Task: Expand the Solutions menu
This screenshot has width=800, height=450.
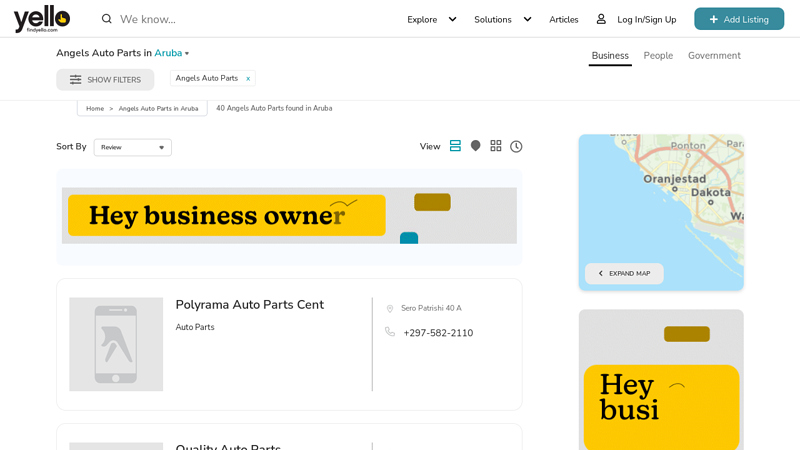Action: point(502,19)
